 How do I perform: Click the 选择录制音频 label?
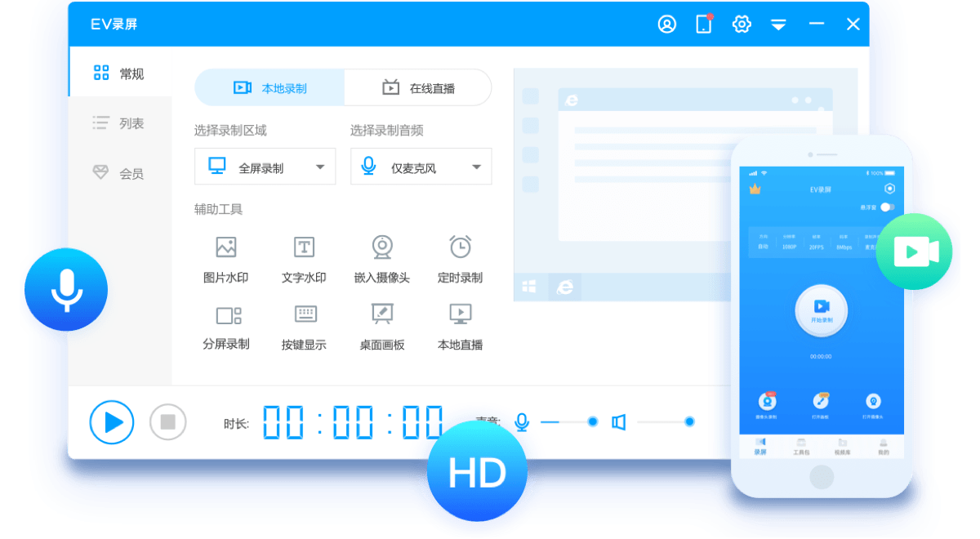tap(386, 131)
